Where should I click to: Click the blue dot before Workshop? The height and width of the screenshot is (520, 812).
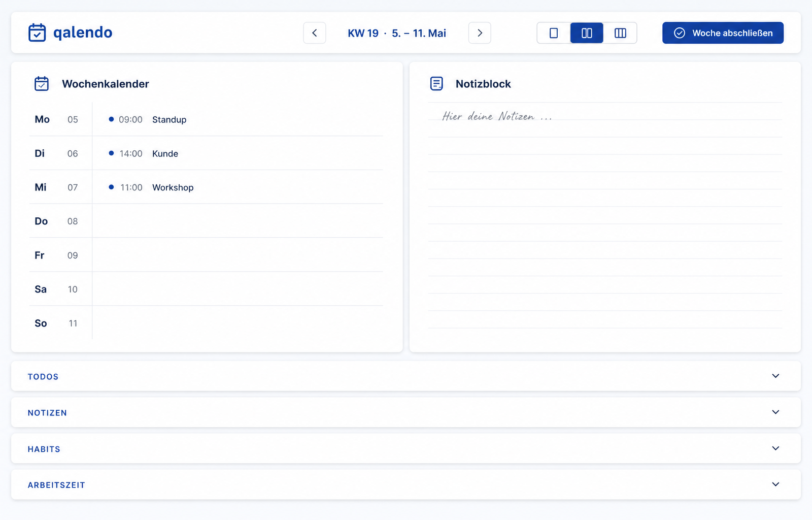[111, 187]
